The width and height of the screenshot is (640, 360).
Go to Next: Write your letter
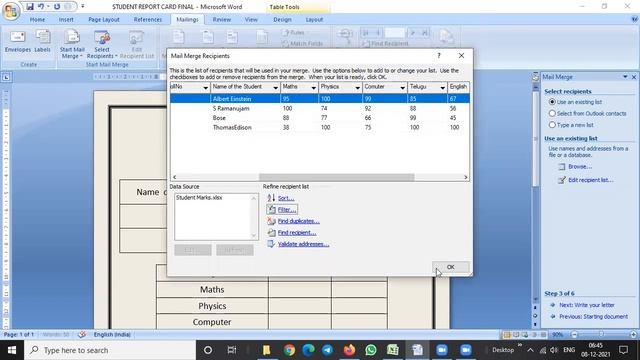pos(587,305)
